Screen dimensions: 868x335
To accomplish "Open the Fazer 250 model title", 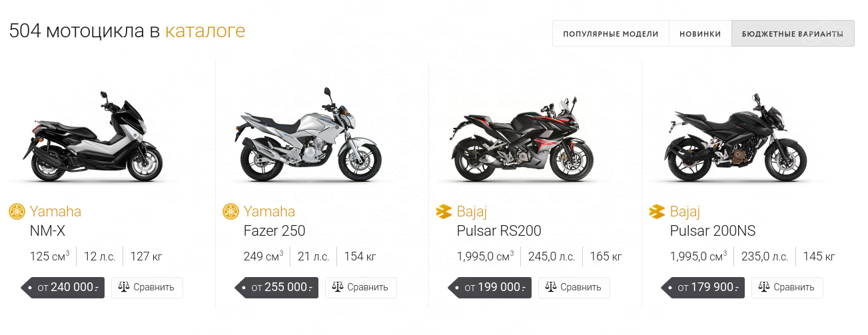I will (274, 231).
